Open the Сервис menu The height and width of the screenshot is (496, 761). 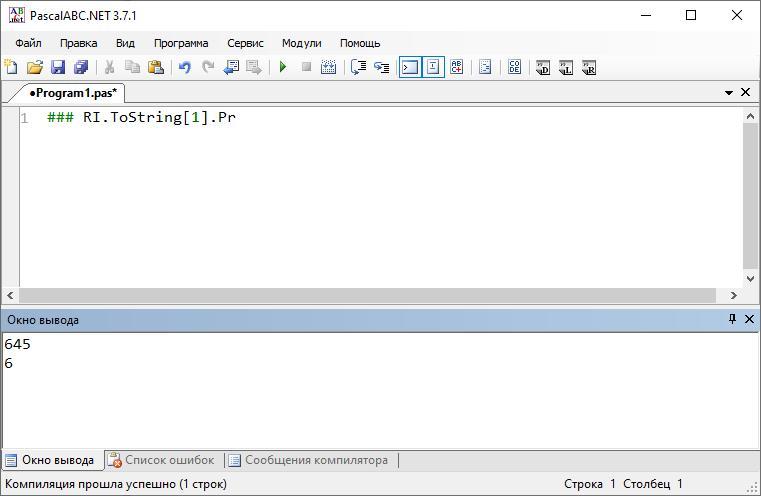coord(245,43)
